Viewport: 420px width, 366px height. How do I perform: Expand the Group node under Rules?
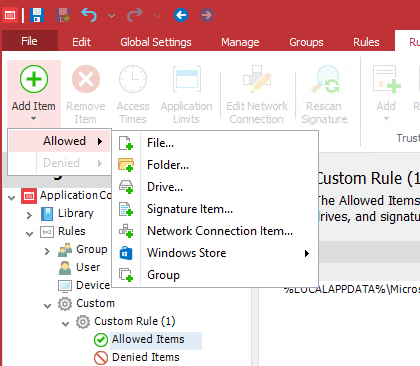[x=47, y=251]
